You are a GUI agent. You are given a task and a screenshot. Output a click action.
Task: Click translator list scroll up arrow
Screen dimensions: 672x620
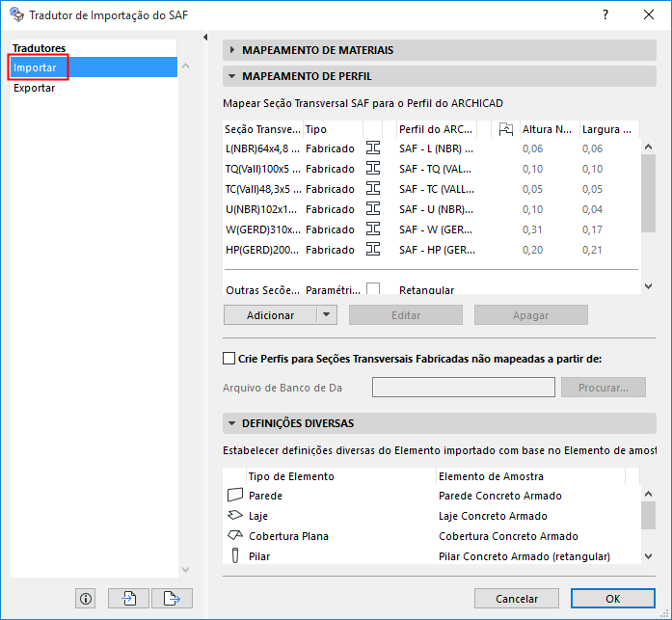pos(185,66)
